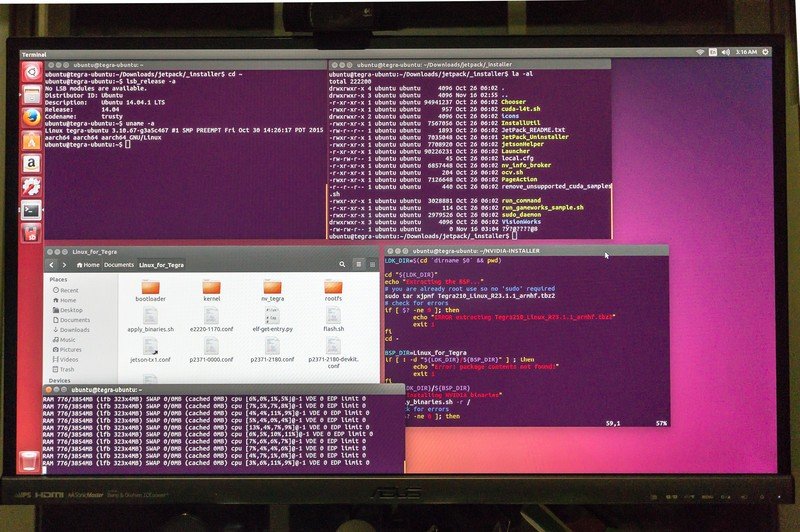Click 'VisionWorks' directory in the ls listing
Image resolution: width=800 pixels, height=532 pixels.
[521, 222]
